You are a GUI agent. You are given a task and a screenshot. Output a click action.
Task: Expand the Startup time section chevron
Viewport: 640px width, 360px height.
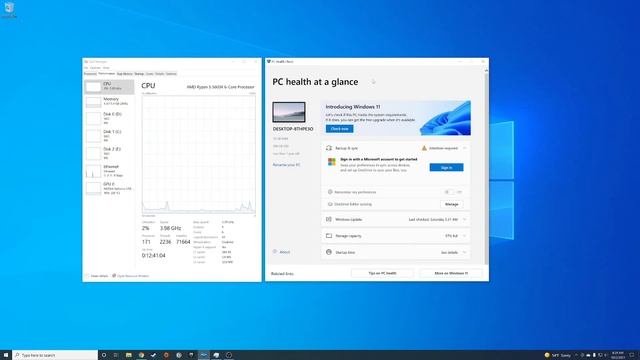(x=464, y=252)
